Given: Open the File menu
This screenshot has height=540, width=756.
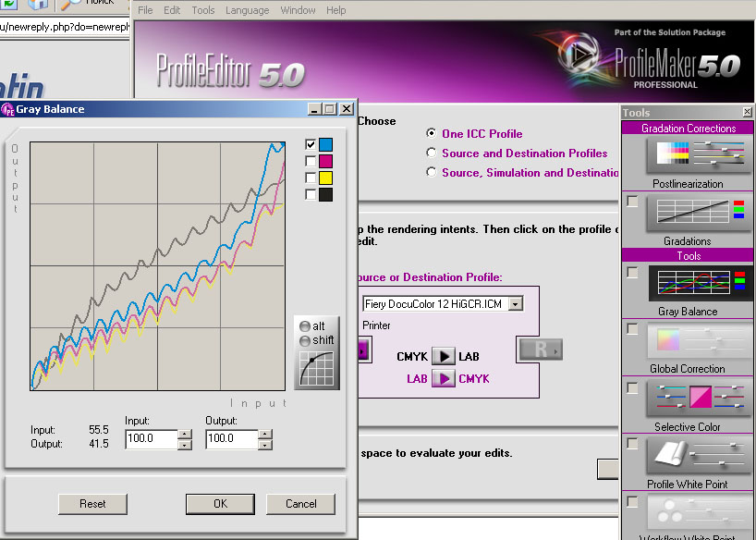Looking at the screenshot, I should pyautogui.click(x=145, y=10).
